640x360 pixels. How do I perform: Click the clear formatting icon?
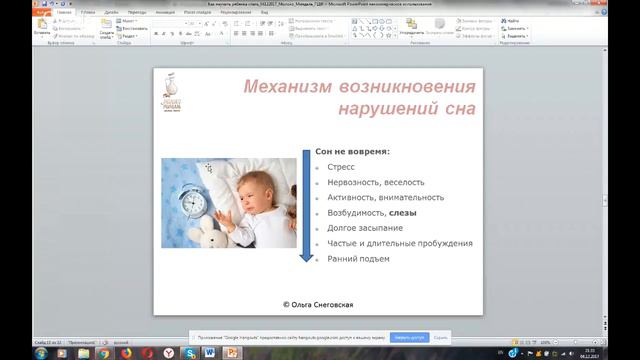point(225,24)
